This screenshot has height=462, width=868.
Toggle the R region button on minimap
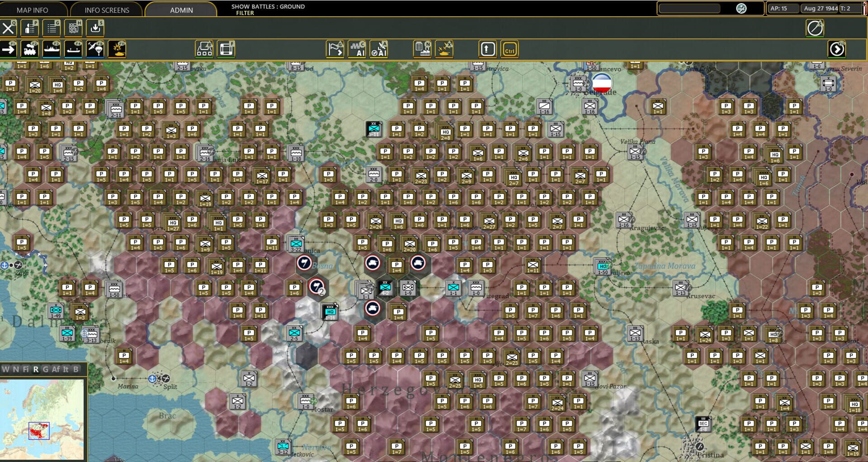tap(36, 369)
